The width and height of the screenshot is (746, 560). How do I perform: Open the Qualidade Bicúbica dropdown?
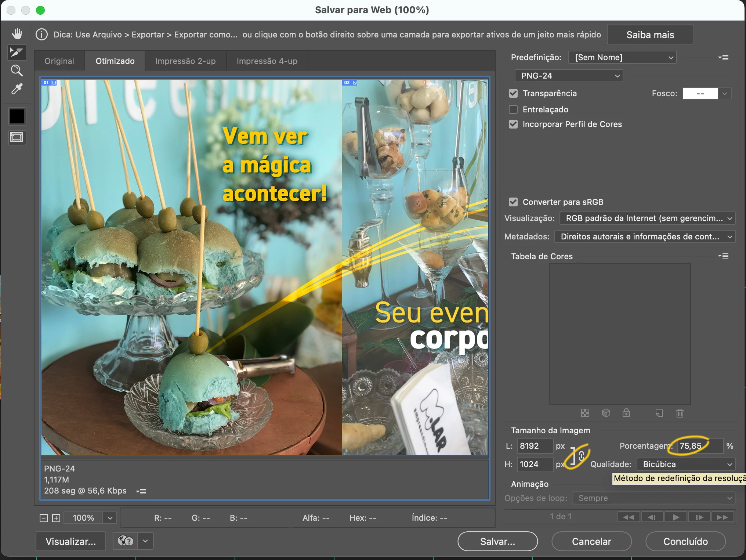point(686,464)
